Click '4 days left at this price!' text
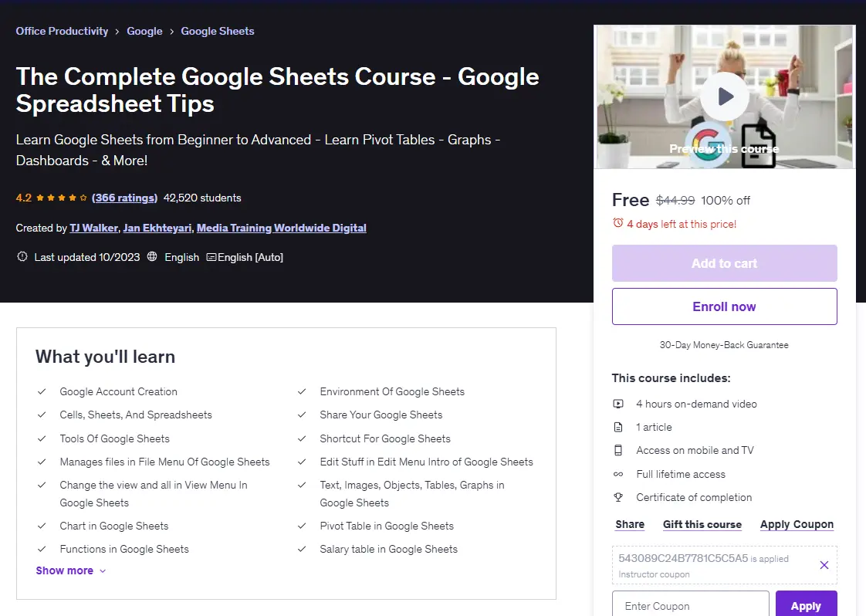866x616 pixels. 682,224
